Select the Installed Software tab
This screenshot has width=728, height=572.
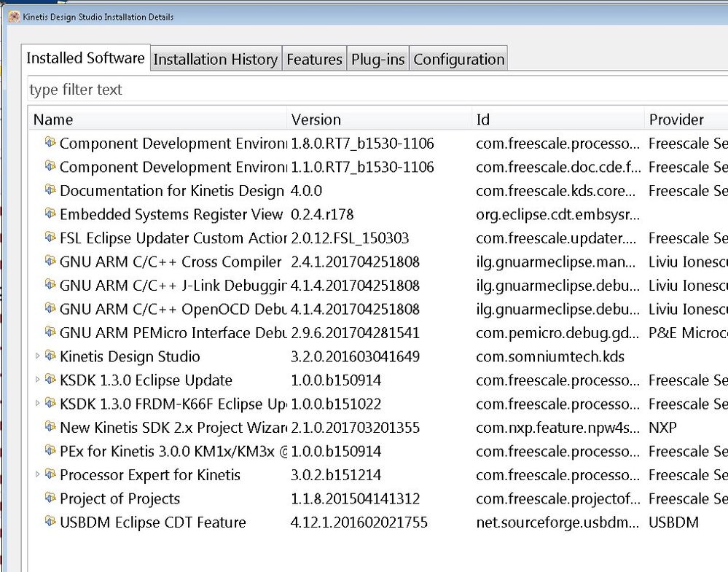click(x=85, y=58)
